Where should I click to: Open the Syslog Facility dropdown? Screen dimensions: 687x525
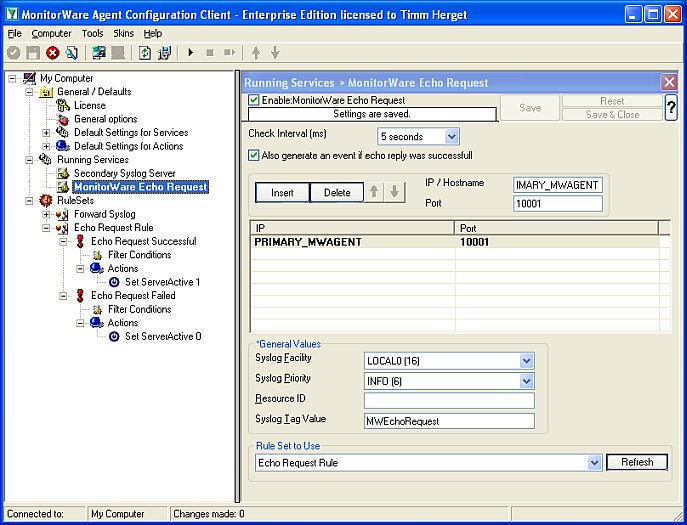[526, 361]
